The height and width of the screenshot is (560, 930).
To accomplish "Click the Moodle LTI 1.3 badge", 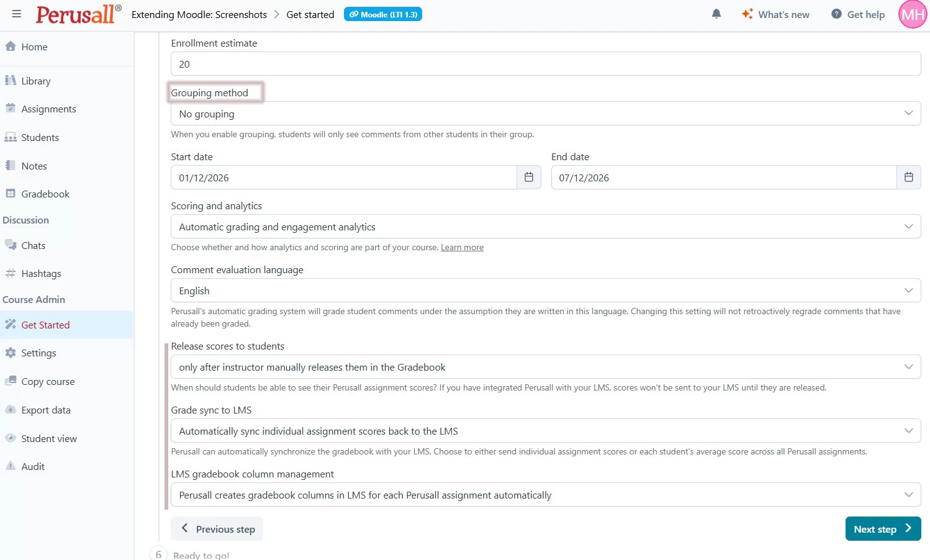I will 383,14.
